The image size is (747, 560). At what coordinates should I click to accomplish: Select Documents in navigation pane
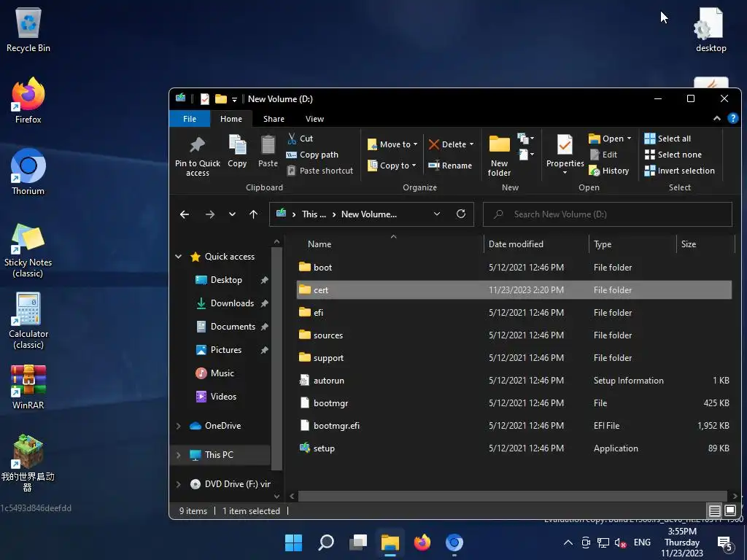pyautogui.click(x=233, y=327)
